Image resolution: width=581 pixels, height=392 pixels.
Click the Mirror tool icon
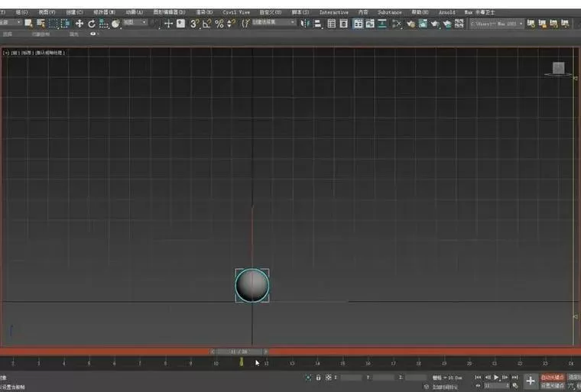click(305, 24)
